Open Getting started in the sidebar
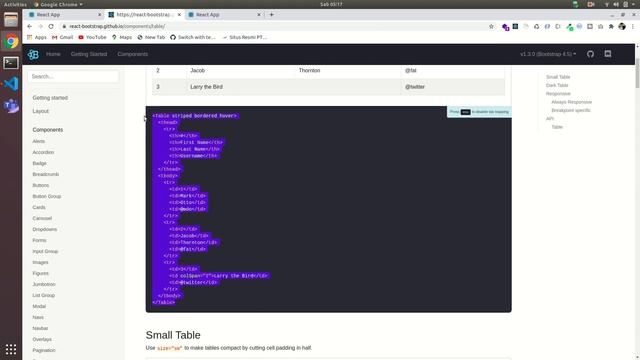This screenshot has height=360, width=640. click(50, 98)
